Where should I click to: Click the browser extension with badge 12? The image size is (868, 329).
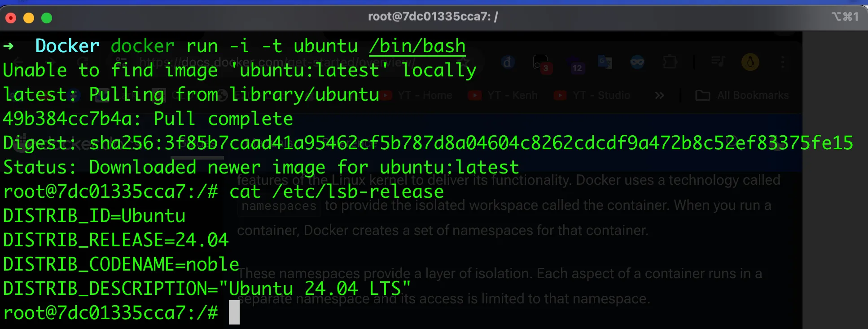574,64
